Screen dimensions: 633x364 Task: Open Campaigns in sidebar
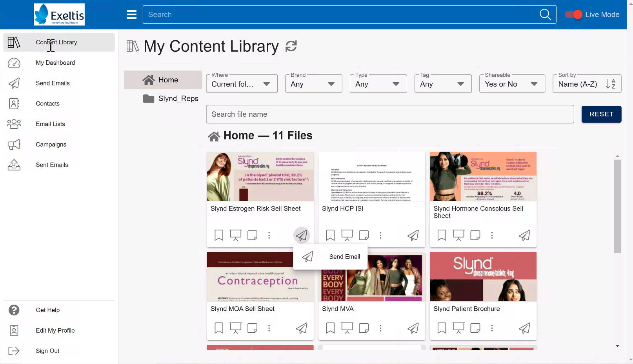coord(59,144)
